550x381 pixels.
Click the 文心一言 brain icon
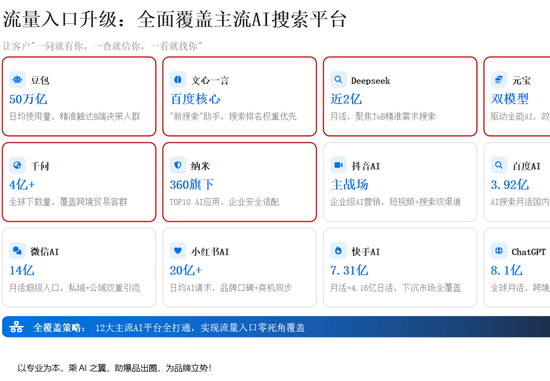[x=178, y=80]
